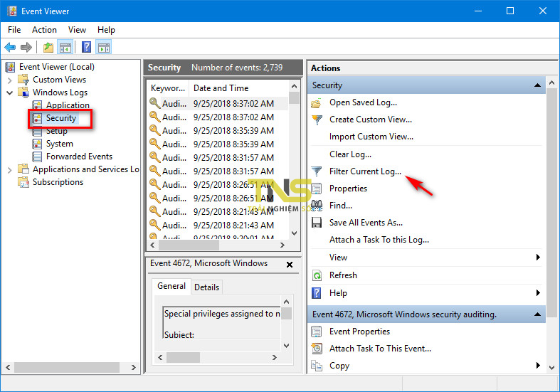560x392 pixels.
Task: Click the Custom Views folder icon
Action: pos(23,79)
